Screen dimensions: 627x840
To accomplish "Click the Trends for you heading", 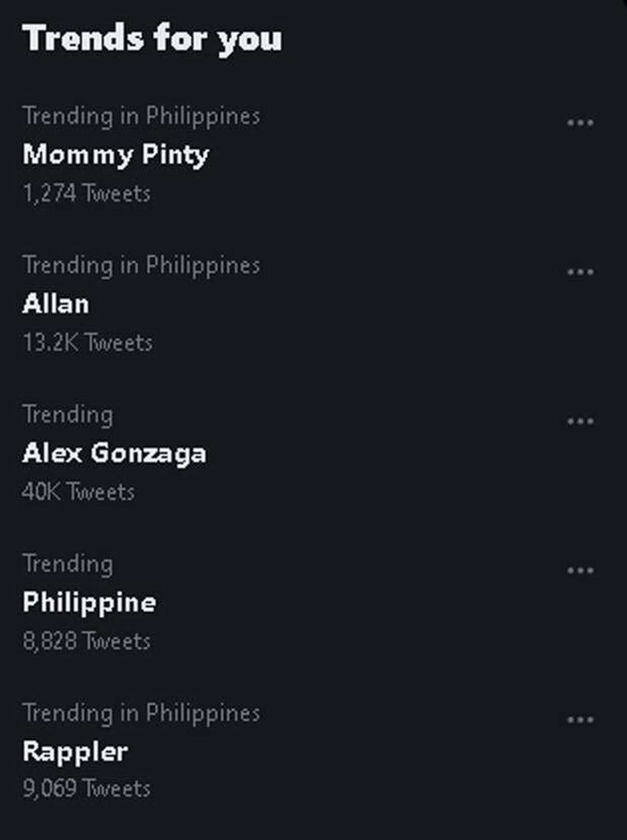I will pos(152,38).
